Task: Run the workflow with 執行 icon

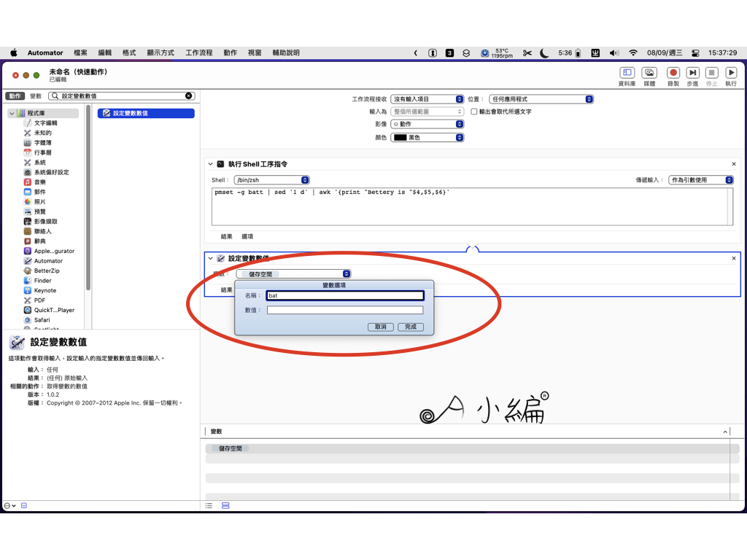Action: point(731,73)
